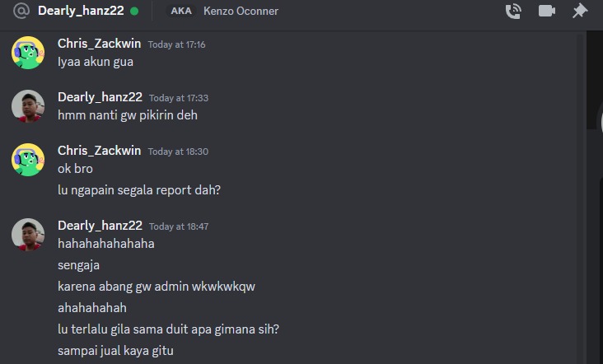This screenshot has height=364, width=603.
Task: Click Chris_Zackwin's avatar at 18:30 message
Action: [x=28, y=160]
